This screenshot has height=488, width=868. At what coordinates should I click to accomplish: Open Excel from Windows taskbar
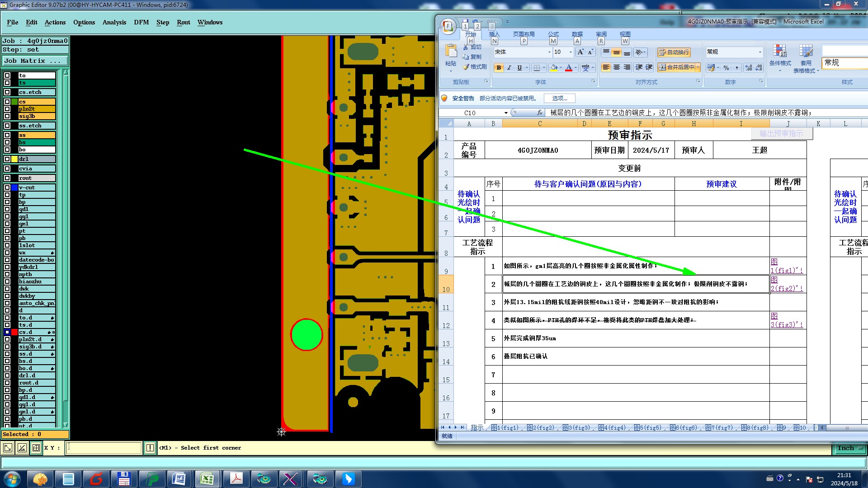[x=207, y=479]
